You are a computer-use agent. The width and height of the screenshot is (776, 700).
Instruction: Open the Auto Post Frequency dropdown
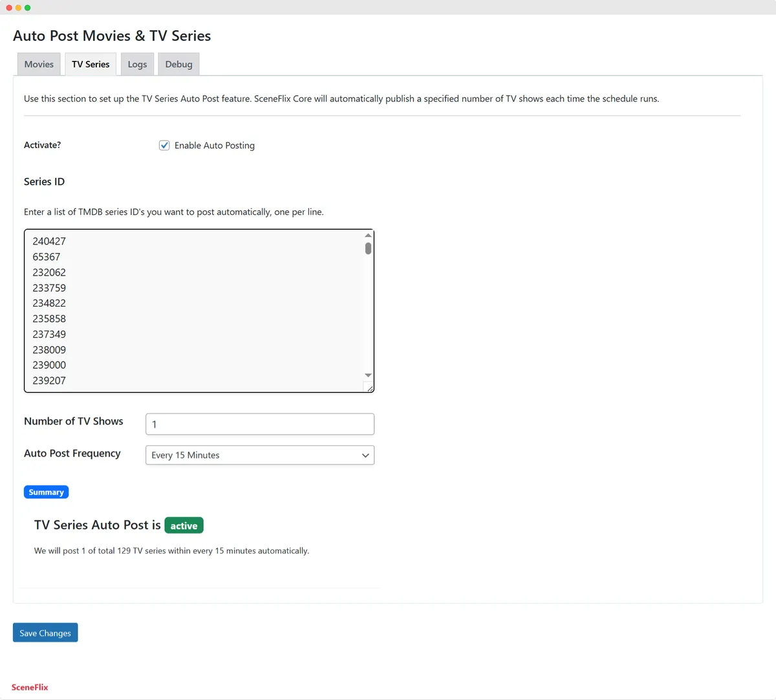pos(260,455)
